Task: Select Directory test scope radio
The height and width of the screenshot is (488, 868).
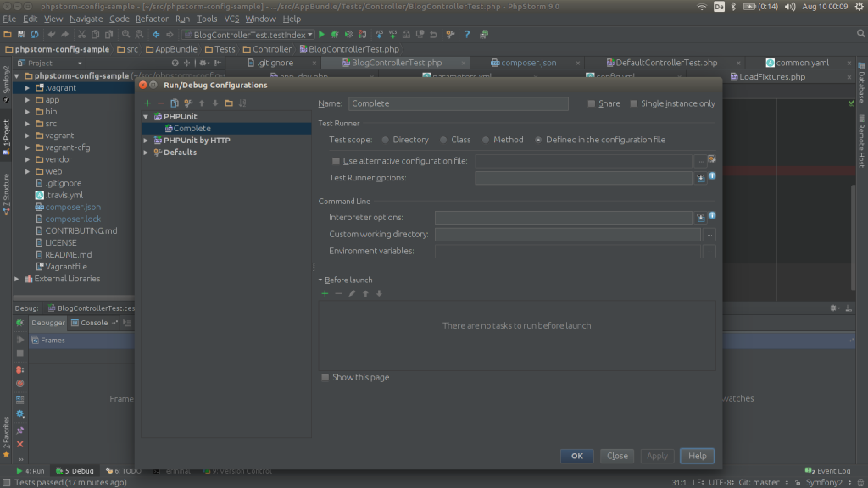Action: 386,140
